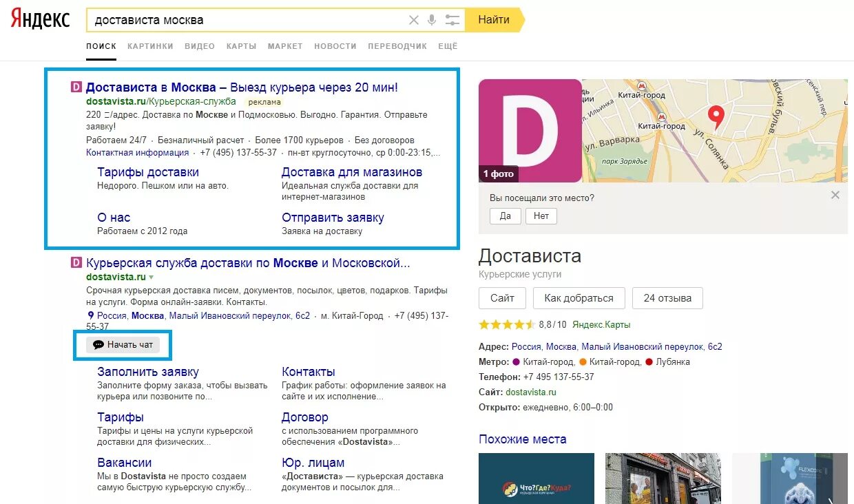Click Россия in the address line of card
The height and width of the screenshot is (504, 854).
coord(526,346)
